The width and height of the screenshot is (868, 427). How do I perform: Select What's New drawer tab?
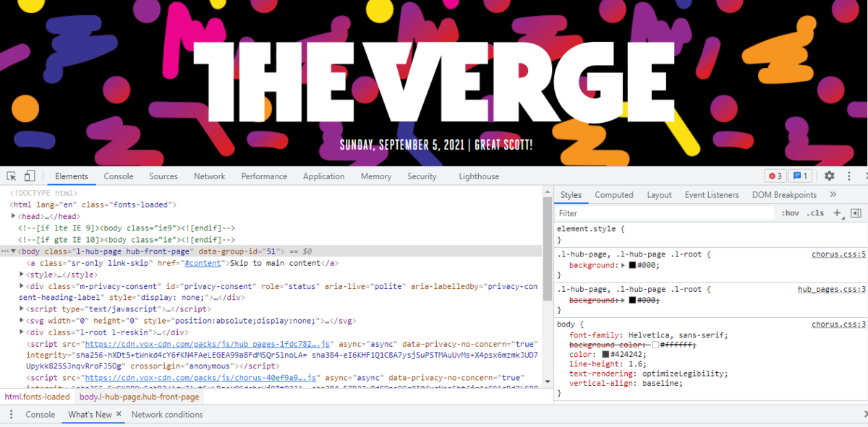tap(90, 415)
